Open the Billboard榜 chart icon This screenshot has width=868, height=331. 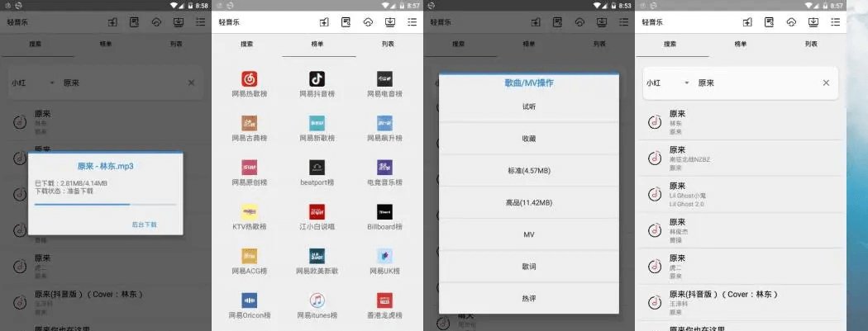point(384,211)
